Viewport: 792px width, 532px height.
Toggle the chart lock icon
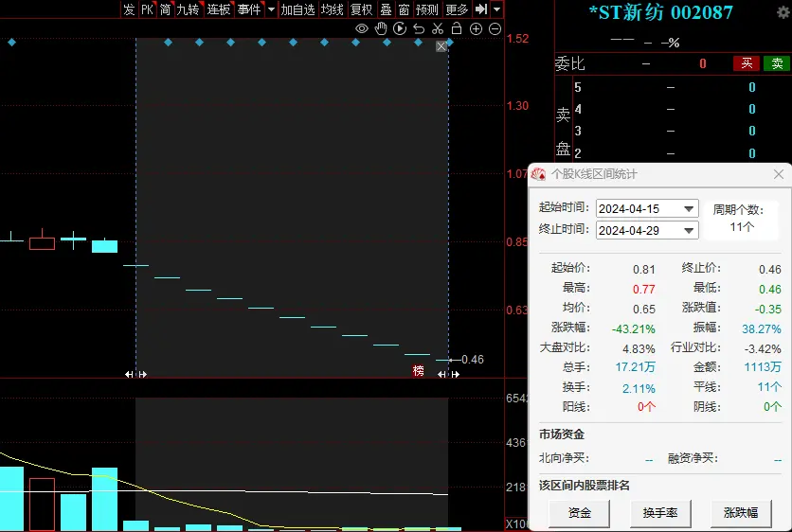click(456, 29)
